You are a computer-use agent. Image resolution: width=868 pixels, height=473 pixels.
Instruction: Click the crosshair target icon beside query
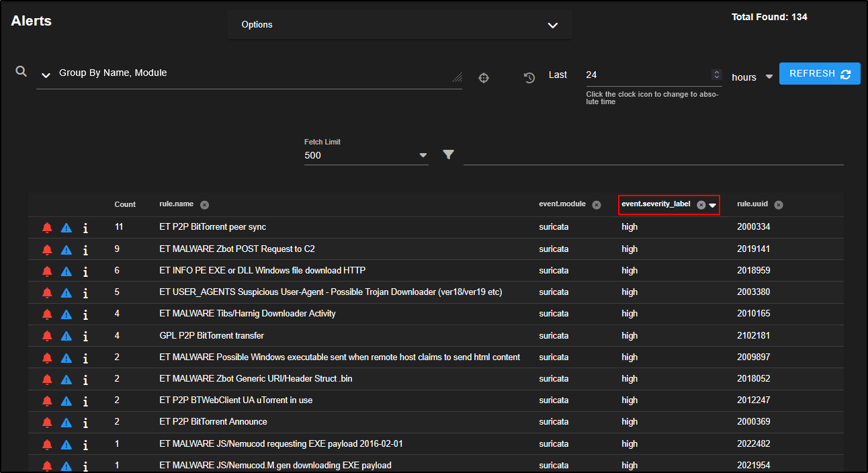484,78
